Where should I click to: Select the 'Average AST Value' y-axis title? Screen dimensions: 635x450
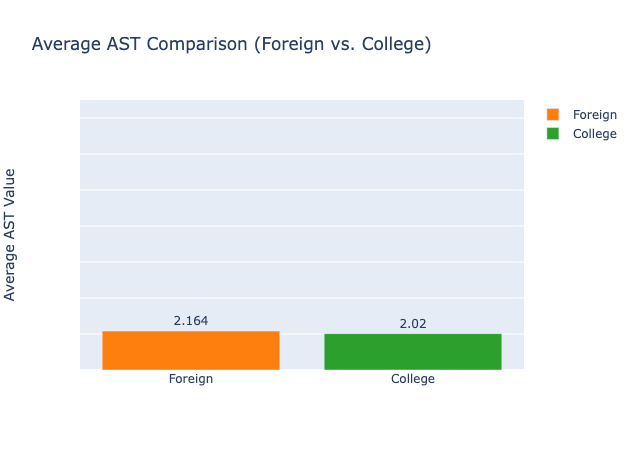coord(11,234)
